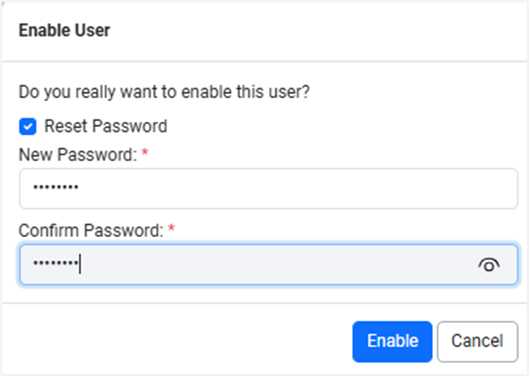Click the New Password label

tap(78, 155)
